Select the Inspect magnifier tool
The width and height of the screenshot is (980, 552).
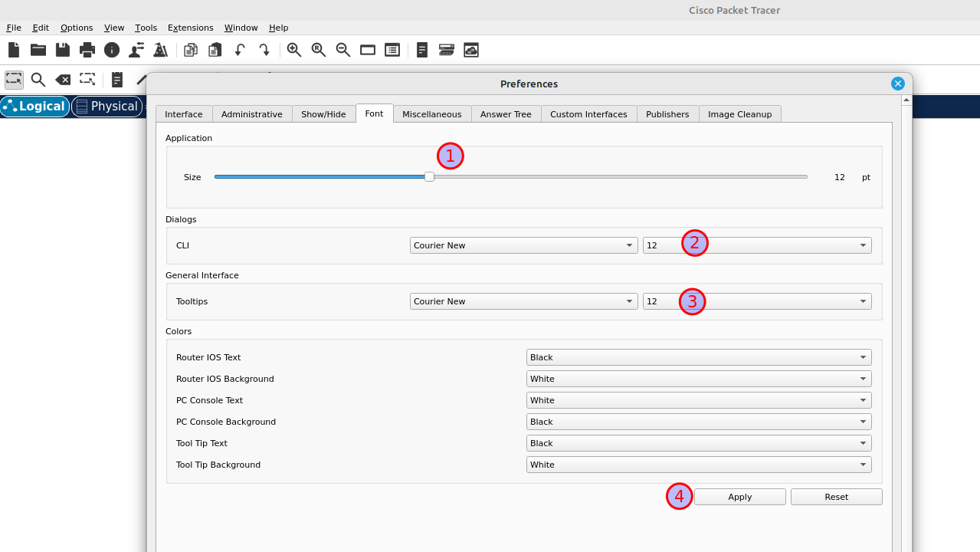click(x=38, y=79)
